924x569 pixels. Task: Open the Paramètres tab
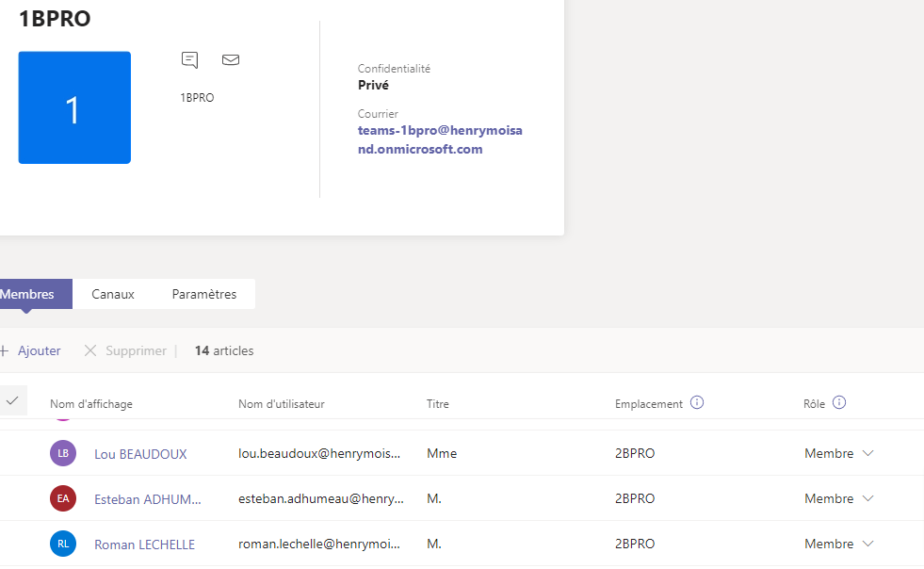point(203,294)
